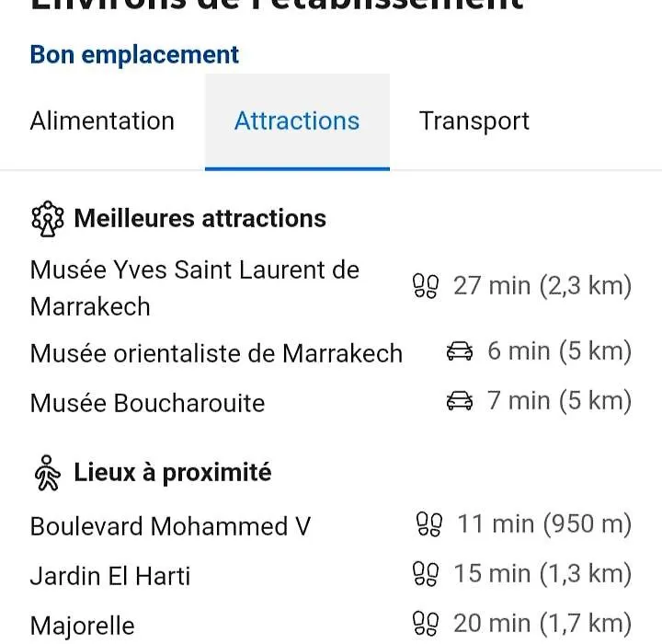Click footsteps icon beside 27 min
The width and height of the screenshot is (662, 644).
pyautogui.click(x=425, y=286)
